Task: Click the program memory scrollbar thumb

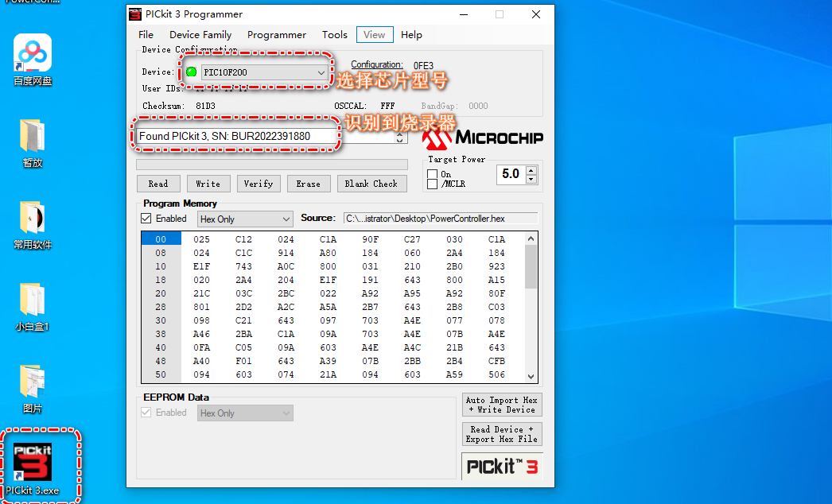Action: tap(531, 267)
